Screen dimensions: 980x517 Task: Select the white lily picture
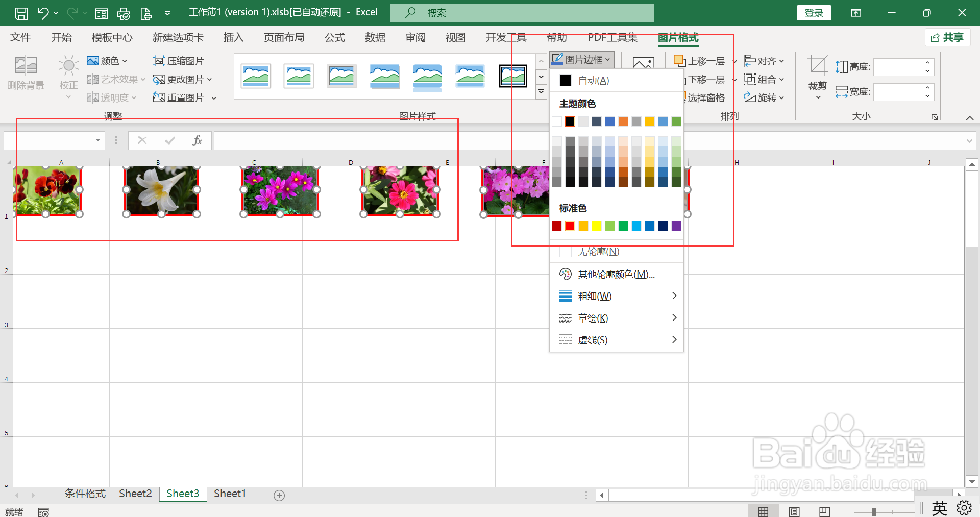click(161, 190)
